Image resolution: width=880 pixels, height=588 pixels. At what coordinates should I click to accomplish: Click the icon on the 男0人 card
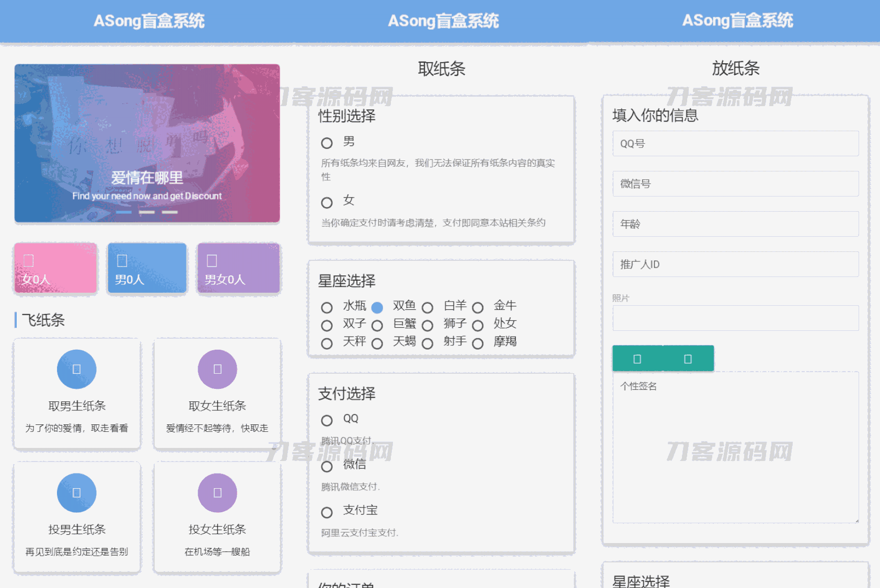[122, 260]
